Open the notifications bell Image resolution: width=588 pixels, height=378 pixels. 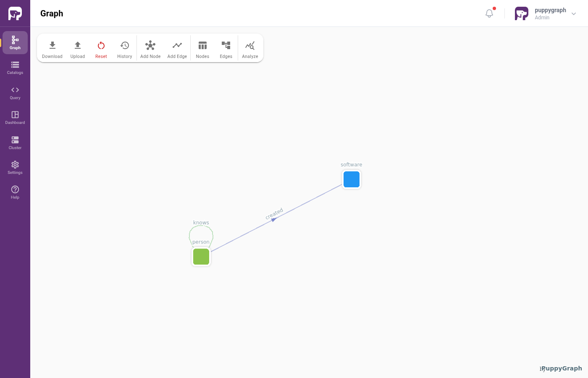(x=489, y=13)
